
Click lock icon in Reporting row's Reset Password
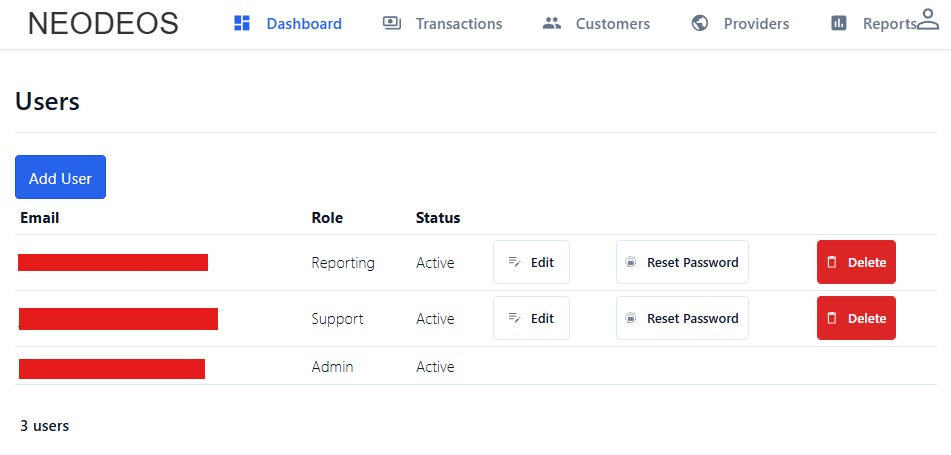631,263
